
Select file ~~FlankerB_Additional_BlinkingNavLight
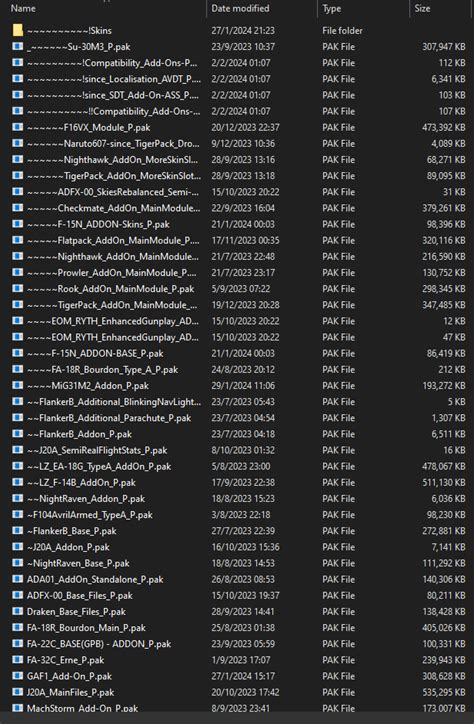[114, 402]
